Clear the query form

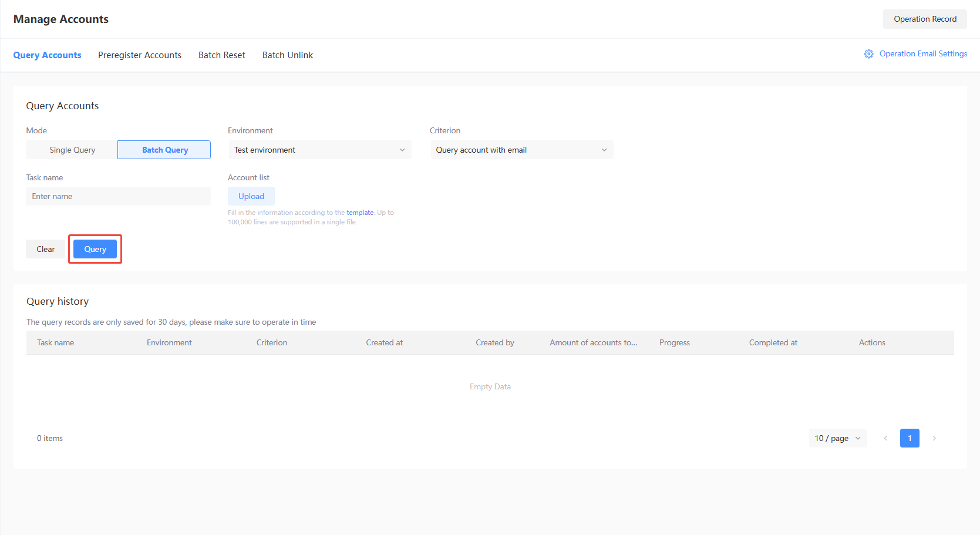point(45,248)
